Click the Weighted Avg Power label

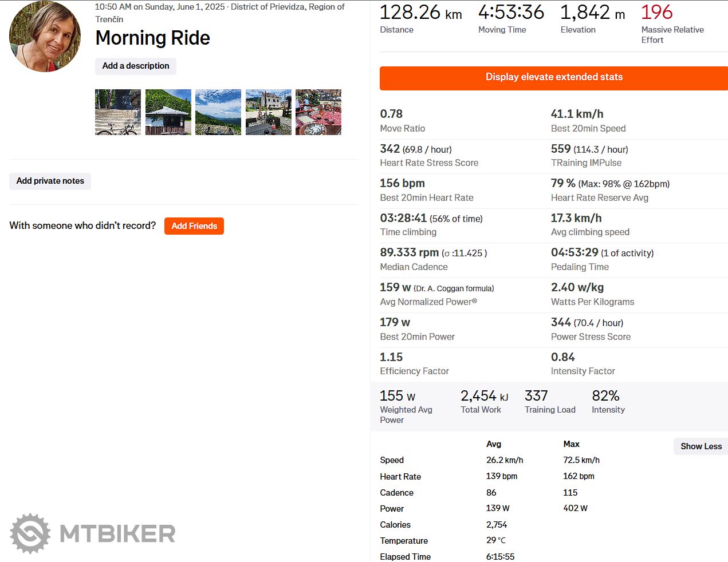click(406, 415)
